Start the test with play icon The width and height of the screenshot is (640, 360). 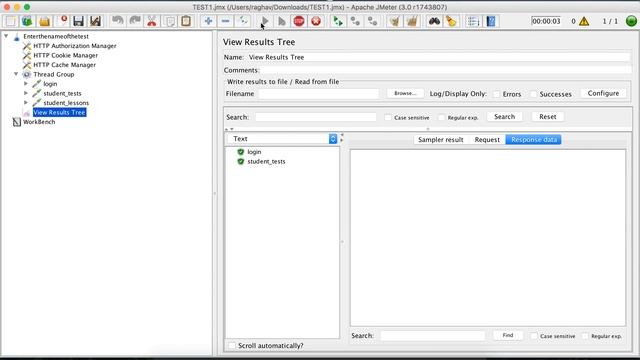click(x=265, y=21)
